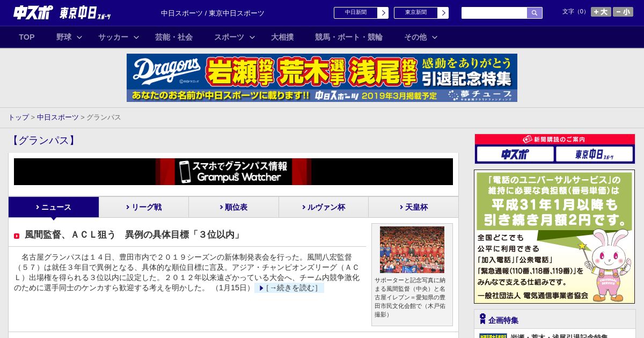Image resolution: width=644 pixels, height=338 pixels.
Task: Open the ユニバーサルサービス rabbit advertisement
Action: 554,237
